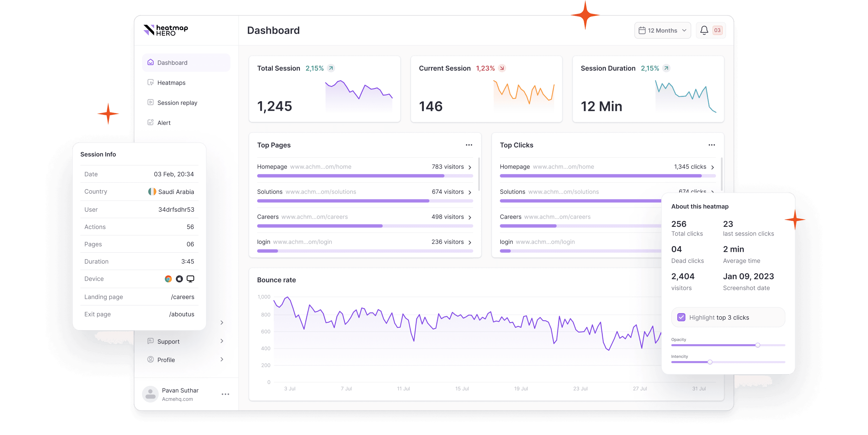Click the Chrome browser device icon

(x=168, y=279)
